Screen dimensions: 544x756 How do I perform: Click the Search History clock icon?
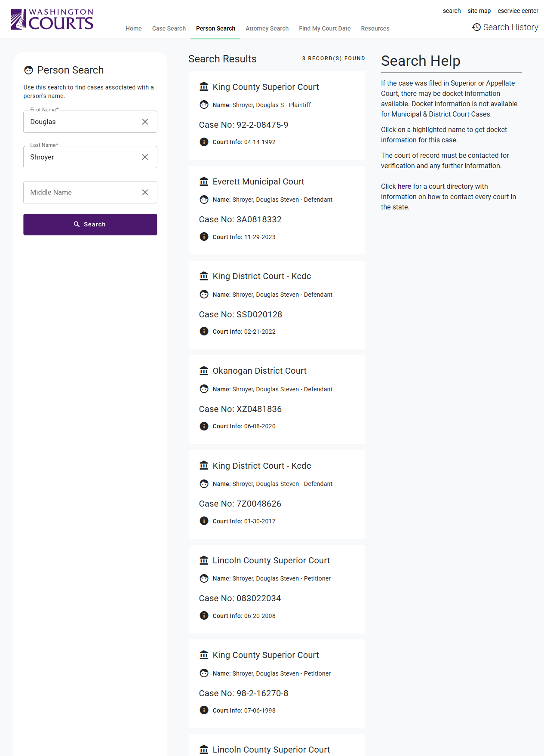click(x=476, y=27)
